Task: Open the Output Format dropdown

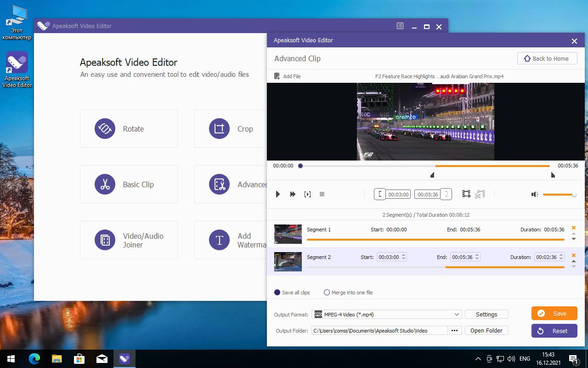Action: [456, 314]
